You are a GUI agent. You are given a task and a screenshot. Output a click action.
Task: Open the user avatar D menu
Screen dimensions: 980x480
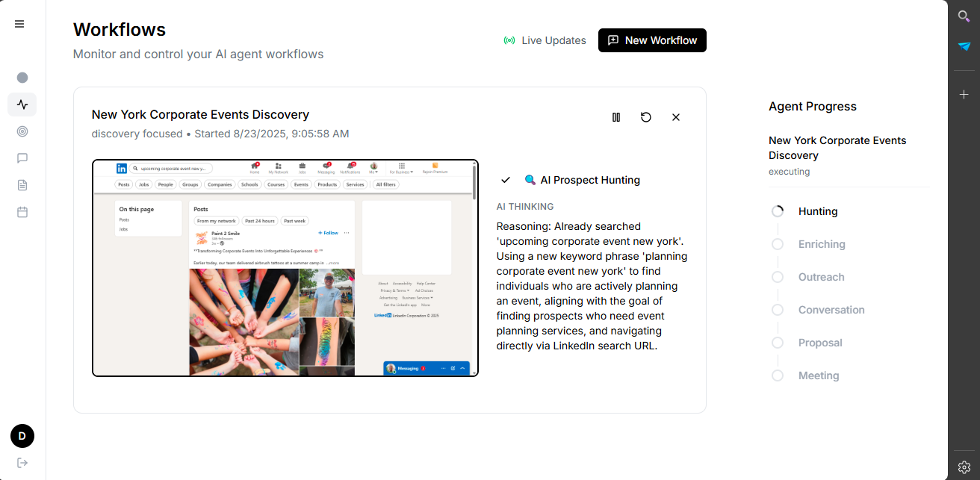click(22, 436)
